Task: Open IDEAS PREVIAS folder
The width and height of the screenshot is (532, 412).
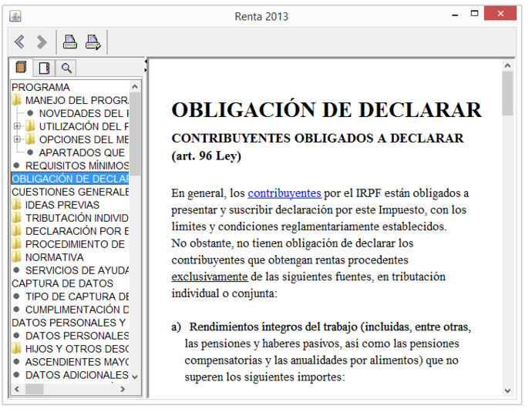Action: pos(56,205)
